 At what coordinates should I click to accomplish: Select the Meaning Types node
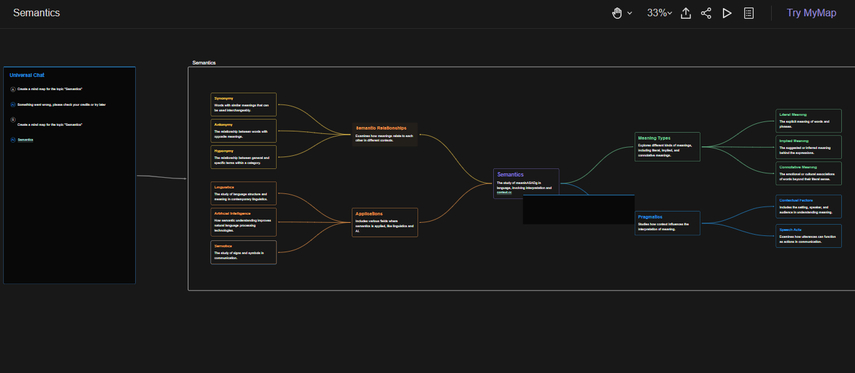click(x=667, y=147)
